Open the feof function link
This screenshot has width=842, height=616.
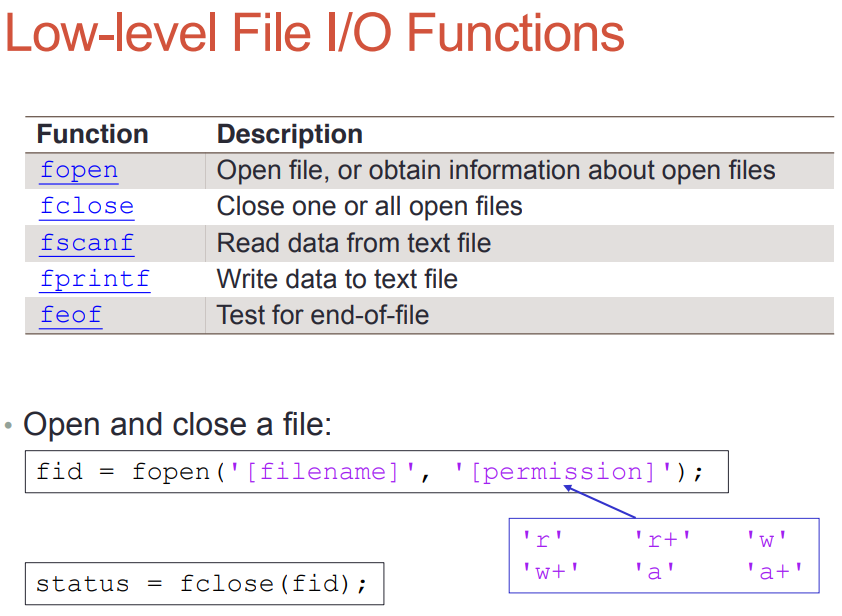click(71, 315)
